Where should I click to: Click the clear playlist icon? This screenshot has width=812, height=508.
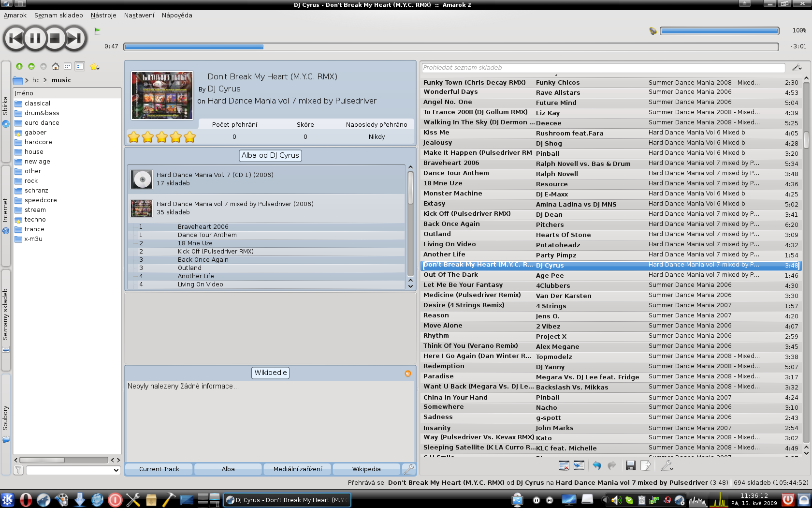point(564,465)
